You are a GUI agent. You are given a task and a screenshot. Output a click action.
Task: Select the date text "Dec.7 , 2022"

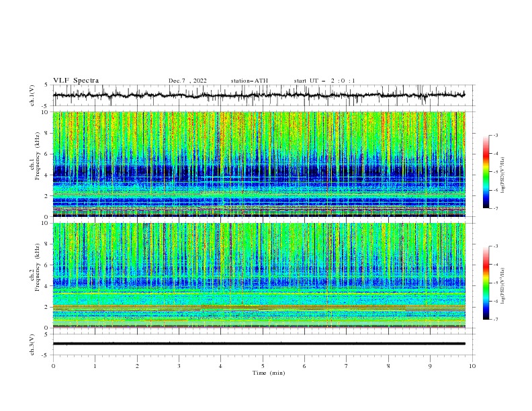click(x=187, y=81)
